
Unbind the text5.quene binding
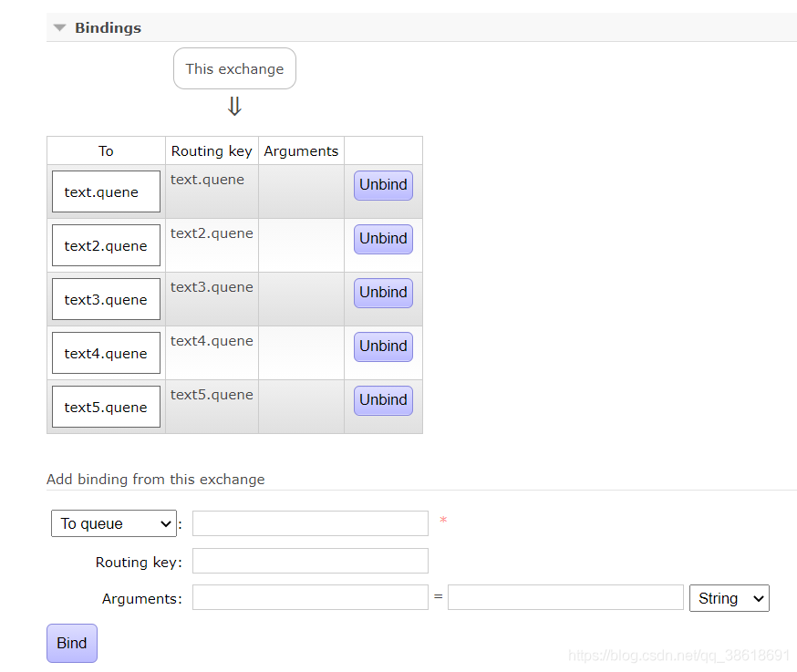(x=383, y=400)
